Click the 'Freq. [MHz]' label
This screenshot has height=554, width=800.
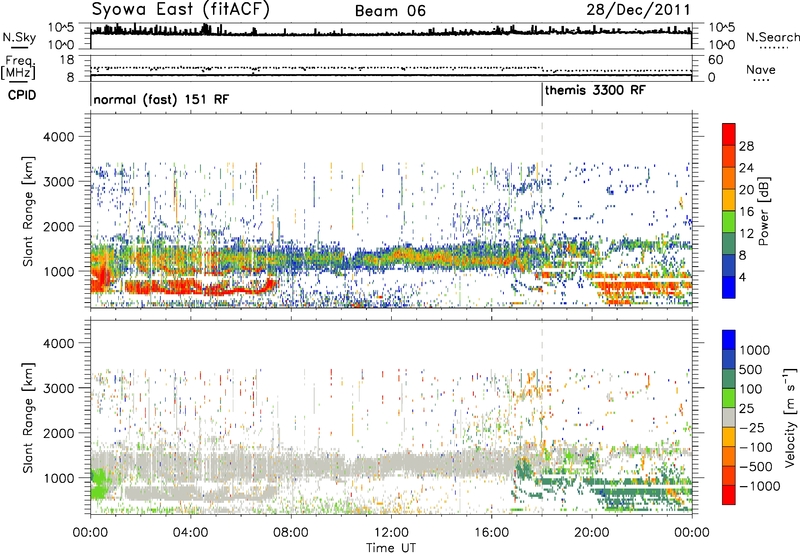18,67
